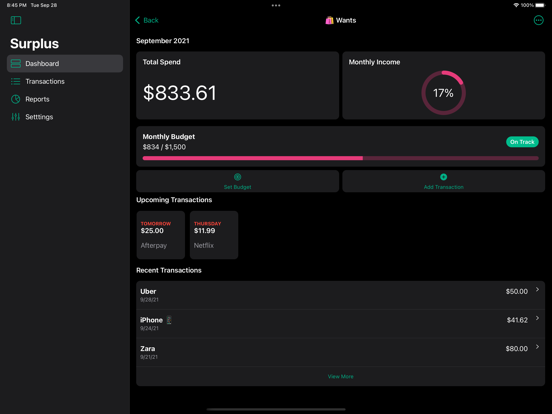Click the Dashboard stacked-cards icon
Image resolution: width=552 pixels, height=414 pixels.
coord(16,64)
